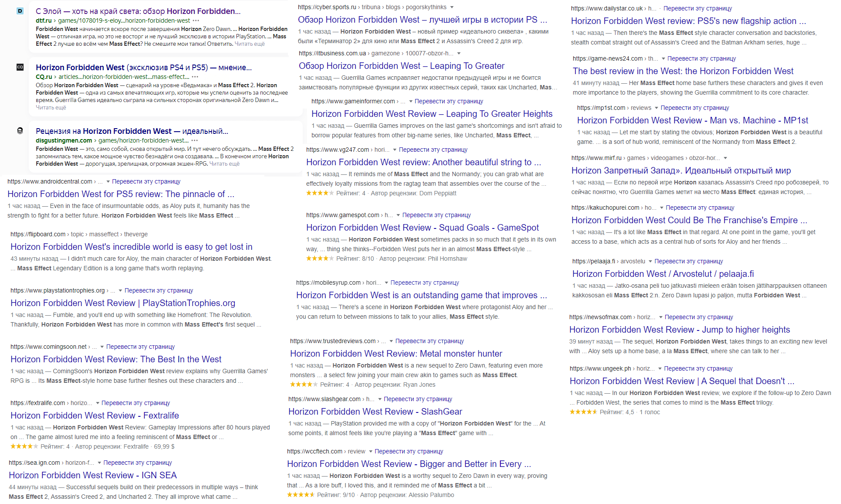The height and width of the screenshot is (504, 841).
Task: Open 'Рецензия на Horizon Forbidden West' result
Action: [x=132, y=131]
